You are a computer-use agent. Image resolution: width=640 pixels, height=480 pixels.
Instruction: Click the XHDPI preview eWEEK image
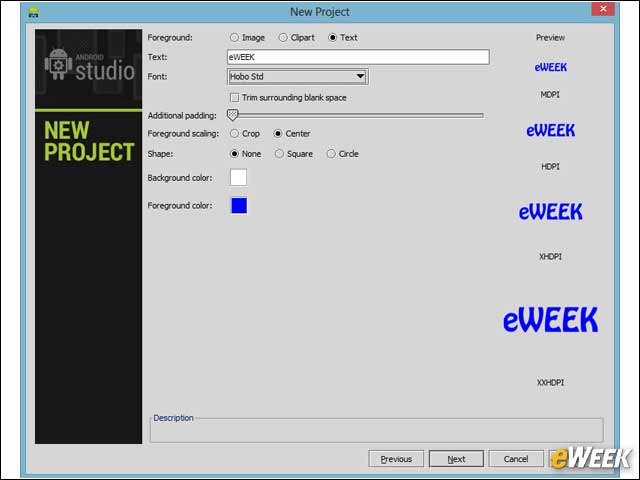point(551,212)
